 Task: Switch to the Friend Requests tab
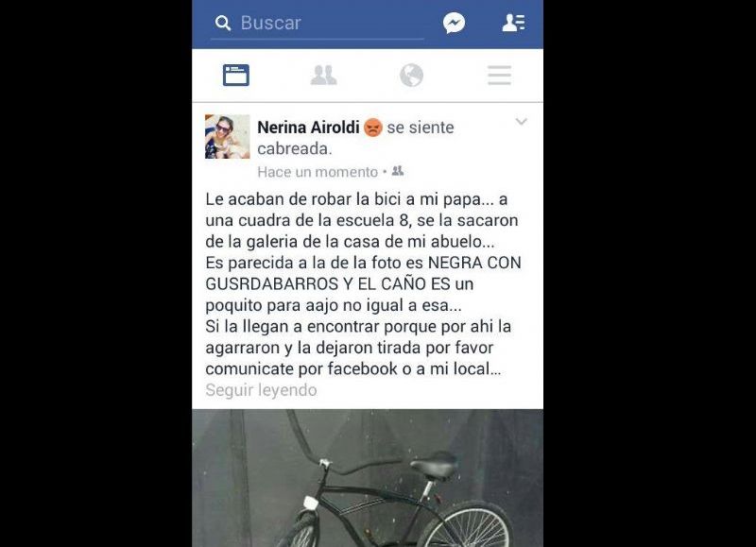coord(323,76)
